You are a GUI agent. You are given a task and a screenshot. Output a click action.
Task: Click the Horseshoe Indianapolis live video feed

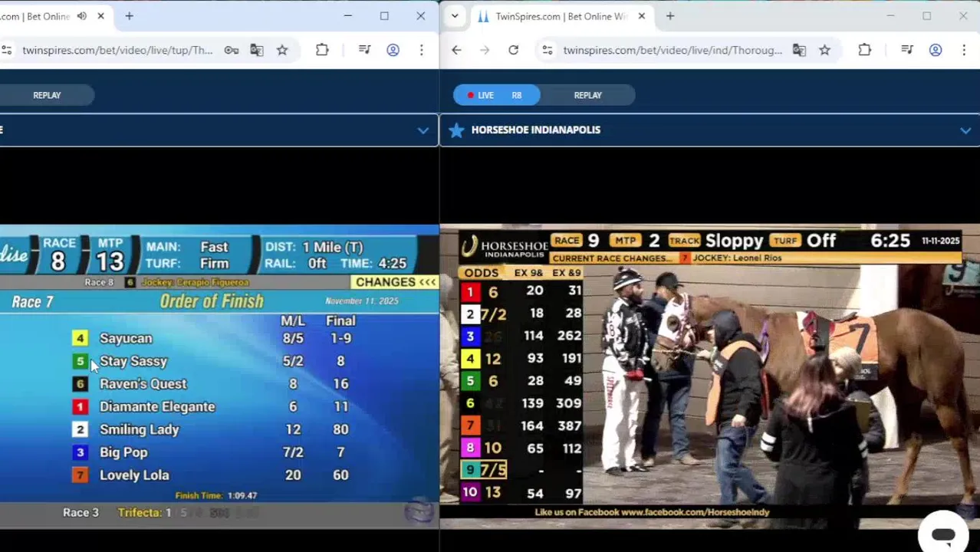coord(709,376)
